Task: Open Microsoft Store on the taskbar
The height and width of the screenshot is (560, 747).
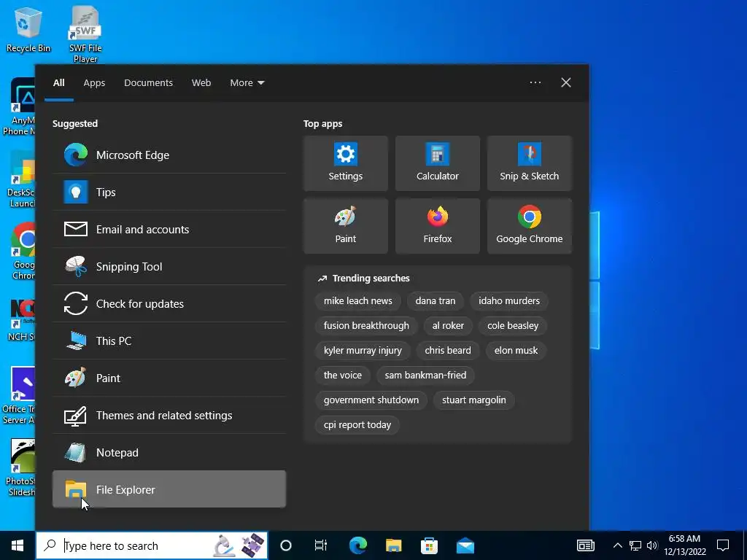Action: coord(429,545)
